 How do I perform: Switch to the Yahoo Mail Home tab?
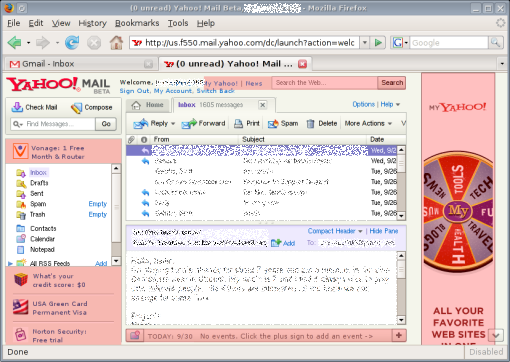tap(148, 105)
